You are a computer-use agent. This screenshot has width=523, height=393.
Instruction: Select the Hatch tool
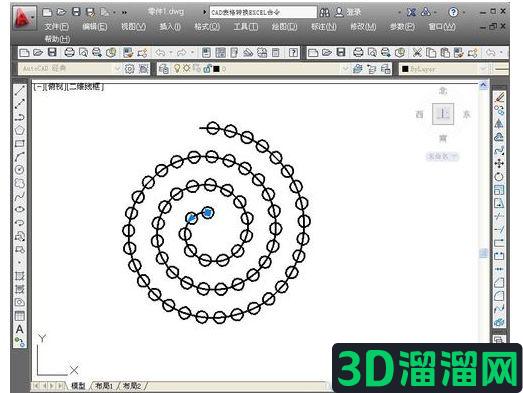point(20,276)
